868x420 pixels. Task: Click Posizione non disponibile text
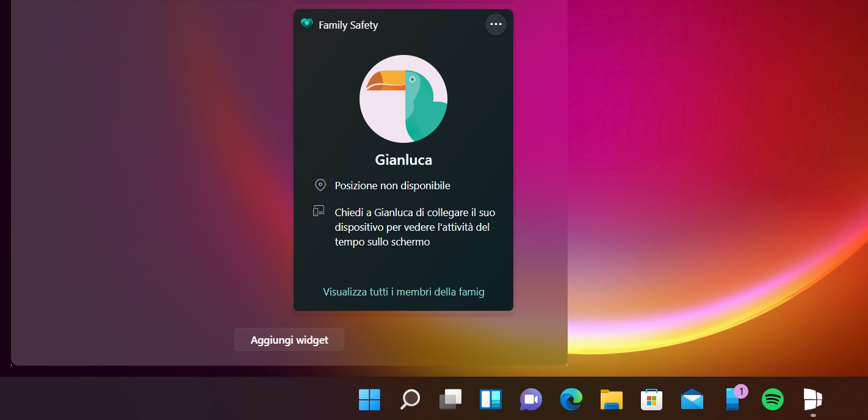pos(392,185)
